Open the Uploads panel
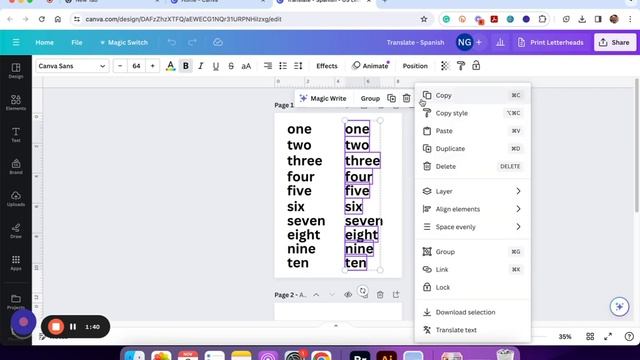 click(16, 199)
